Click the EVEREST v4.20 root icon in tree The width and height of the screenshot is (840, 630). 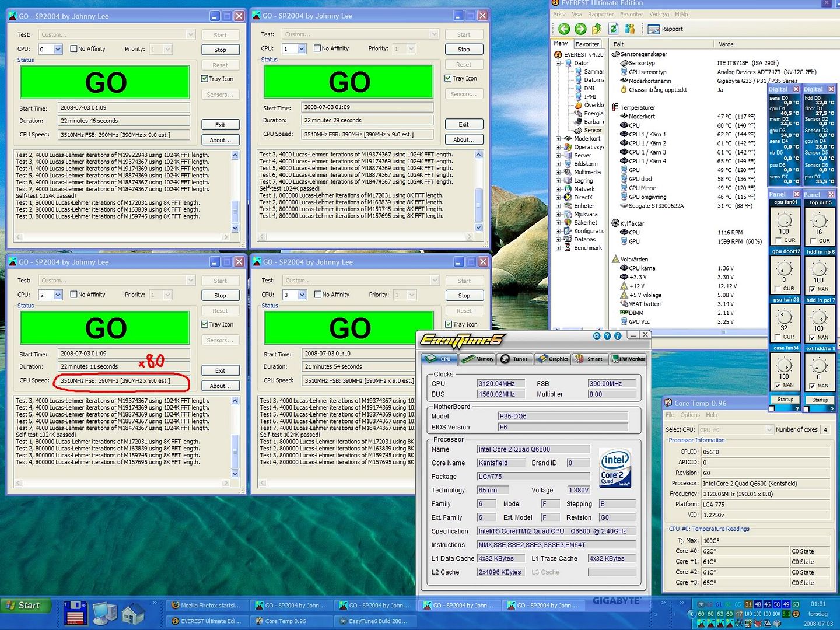(x=559, y=54)
